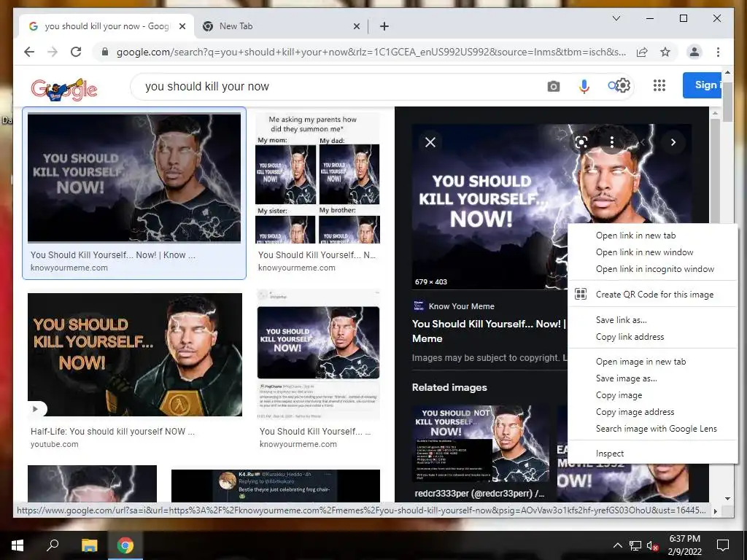The width and height of the screenshot is (747, 560).
Task: View site info via the padlock icon
Action: pyautogui.click(x=105, y=52)
